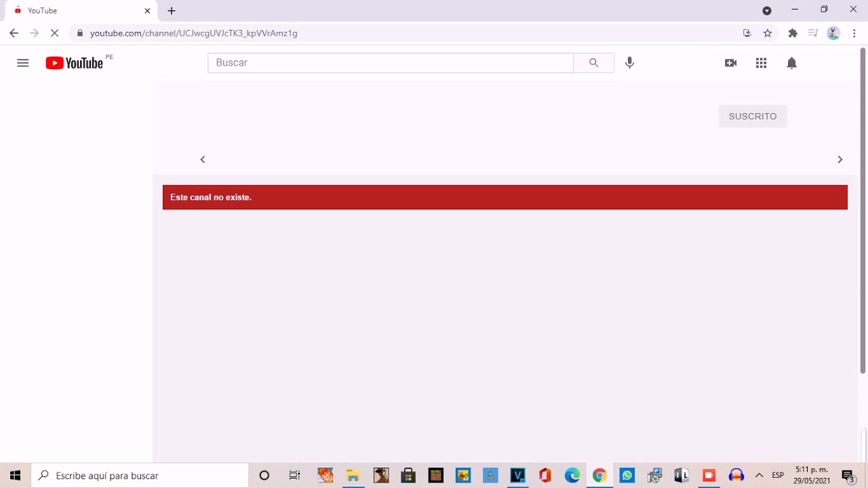
Task: Open the YouTube hamburger guide menu
Action: point(23,63)
